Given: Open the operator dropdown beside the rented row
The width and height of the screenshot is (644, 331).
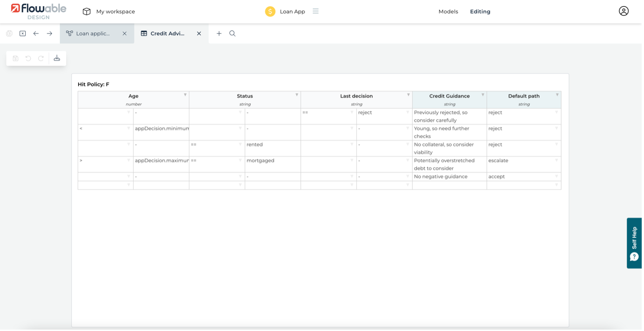Looking at the screenshot, I should click(241, 144).
